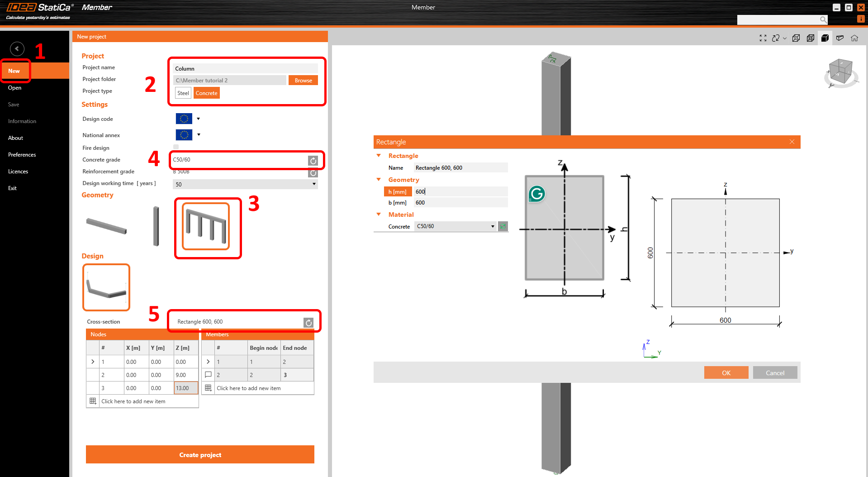868x477 pixels.
Task: Open the Concrete material C50/60 dropdown
Action: tap(455, 226)
